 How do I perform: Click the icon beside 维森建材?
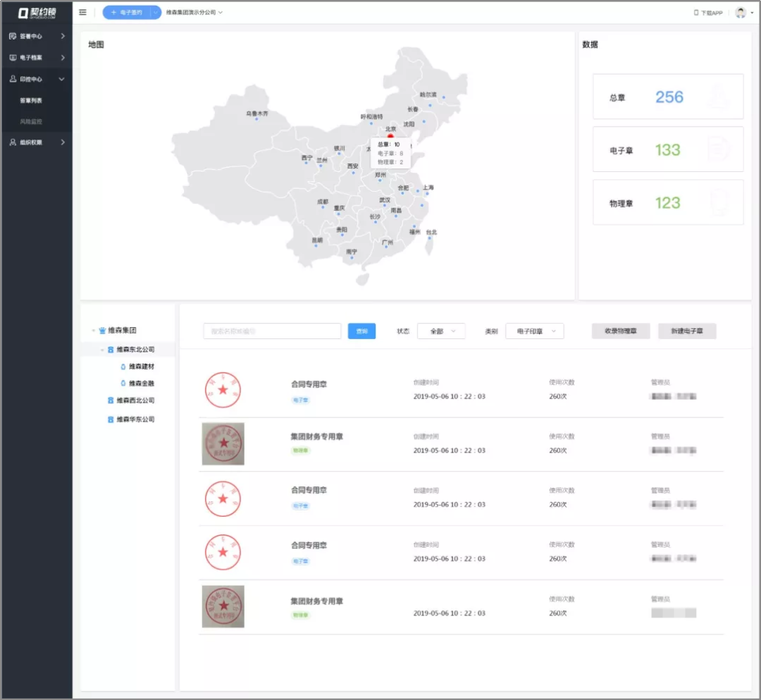[123, 367]
